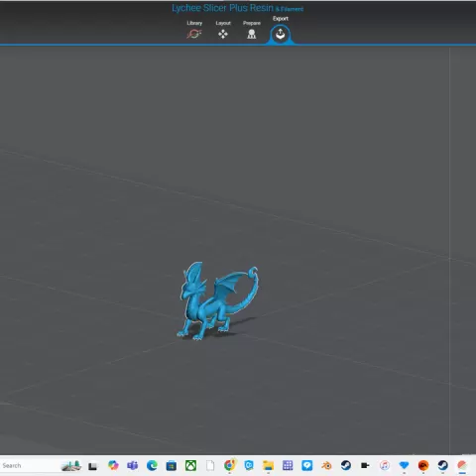Open the Xbox app
The width and height of the screenshot is (476, 476).
tap(190, 465)
